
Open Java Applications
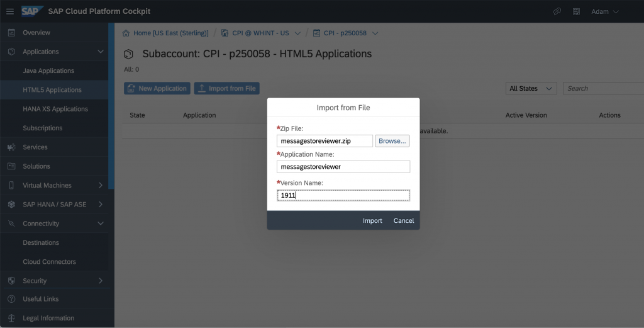point(48,71)
